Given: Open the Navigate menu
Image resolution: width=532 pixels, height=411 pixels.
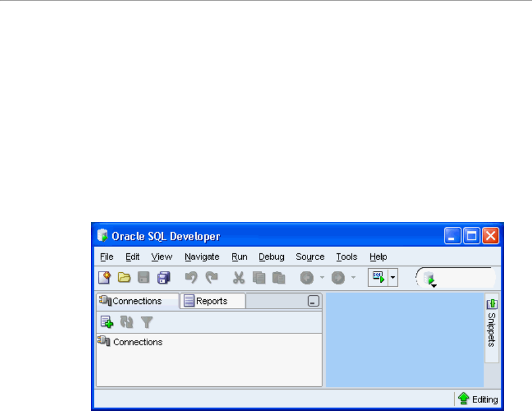Looking at the screenshot, I should click(202, 257).
